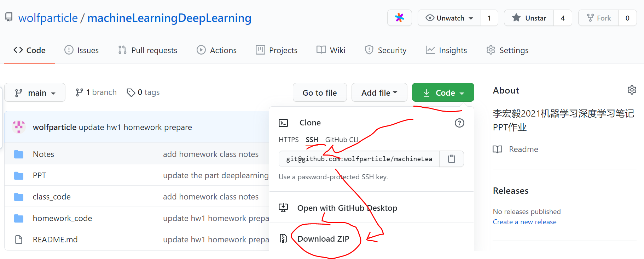Open the class_code folder

click(52, 197)
